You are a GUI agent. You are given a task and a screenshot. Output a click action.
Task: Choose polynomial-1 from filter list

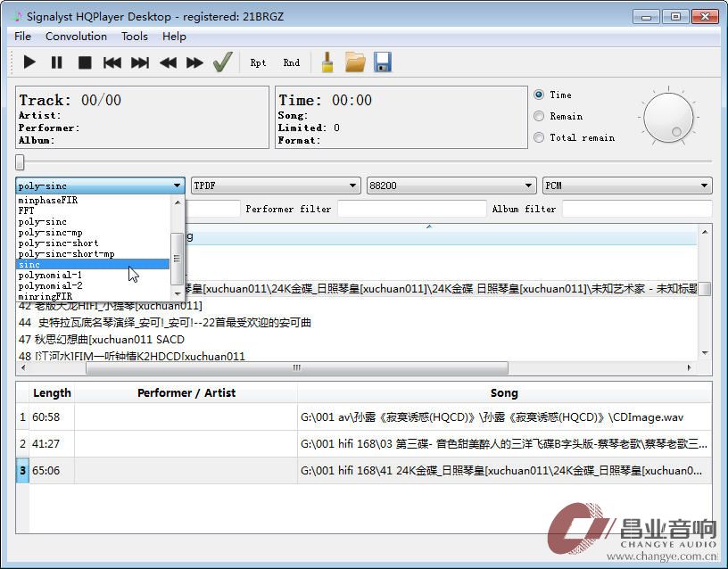pos(93,275)
